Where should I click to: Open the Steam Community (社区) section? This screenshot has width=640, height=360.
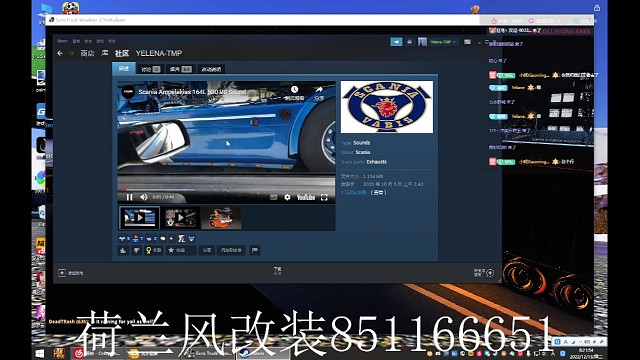coord(122,53)
